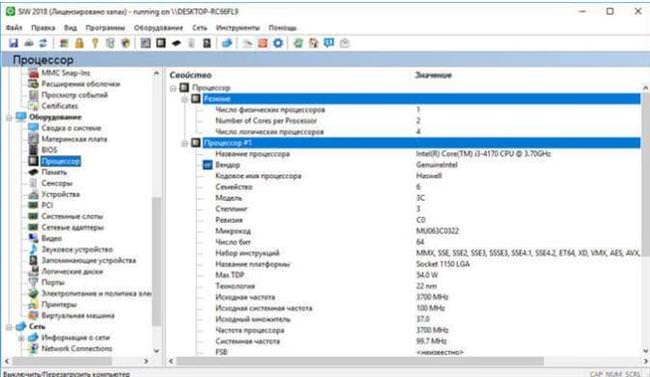
Task: Click the gold key toolbar icon
Action: coord(95,43)
